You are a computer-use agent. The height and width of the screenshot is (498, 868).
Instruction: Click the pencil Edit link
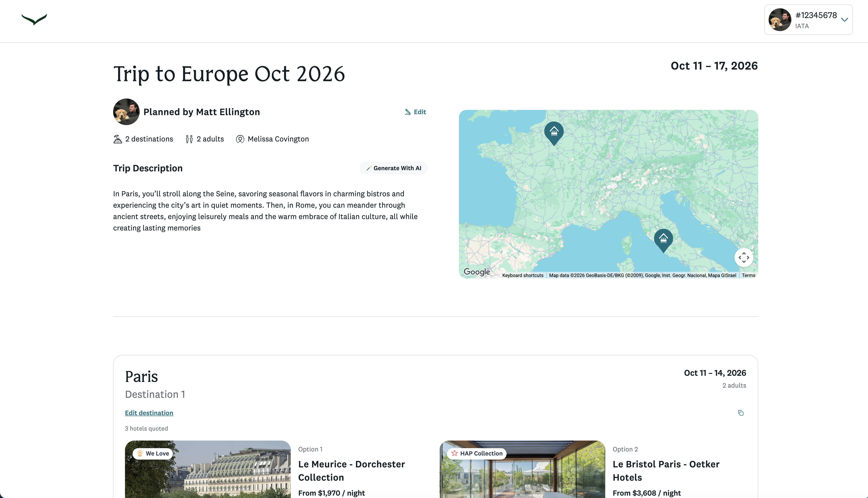tap(415, 112)
